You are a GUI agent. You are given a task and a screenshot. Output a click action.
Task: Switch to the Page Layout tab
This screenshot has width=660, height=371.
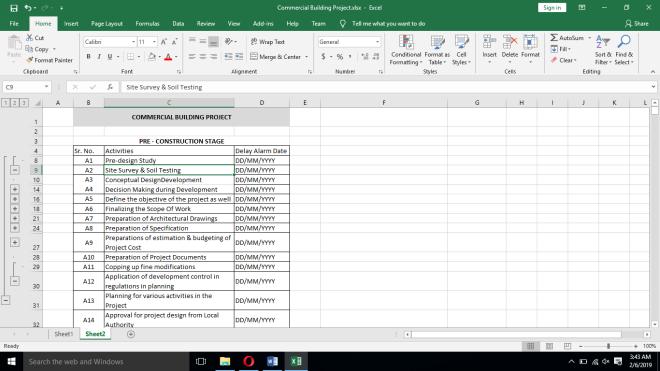[107, 24]
